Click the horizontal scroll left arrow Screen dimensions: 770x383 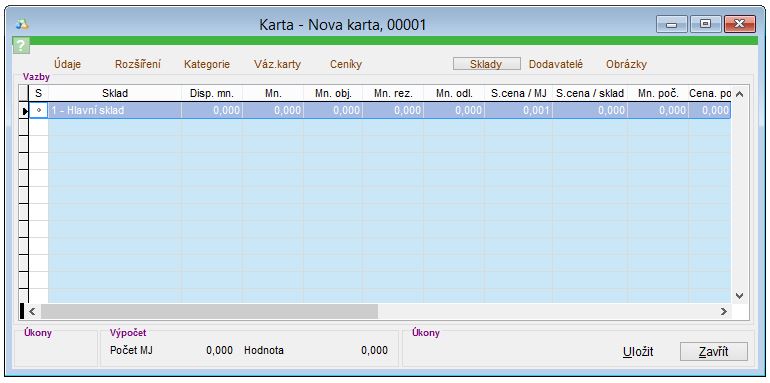coord(32,311)
